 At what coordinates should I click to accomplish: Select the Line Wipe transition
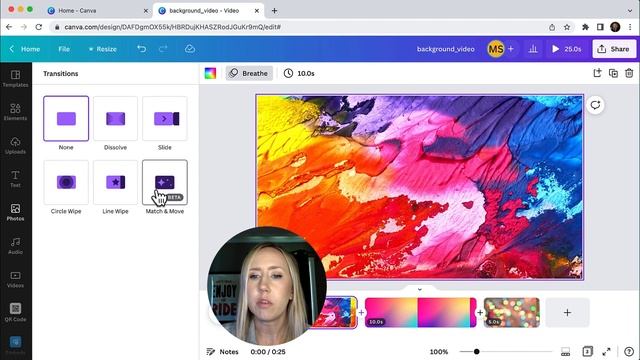point(116,182)
